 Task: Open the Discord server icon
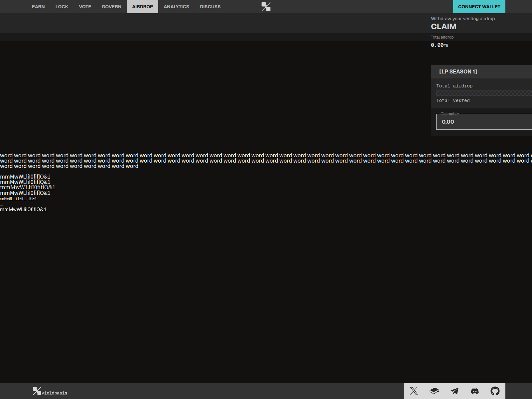[474, 391]
